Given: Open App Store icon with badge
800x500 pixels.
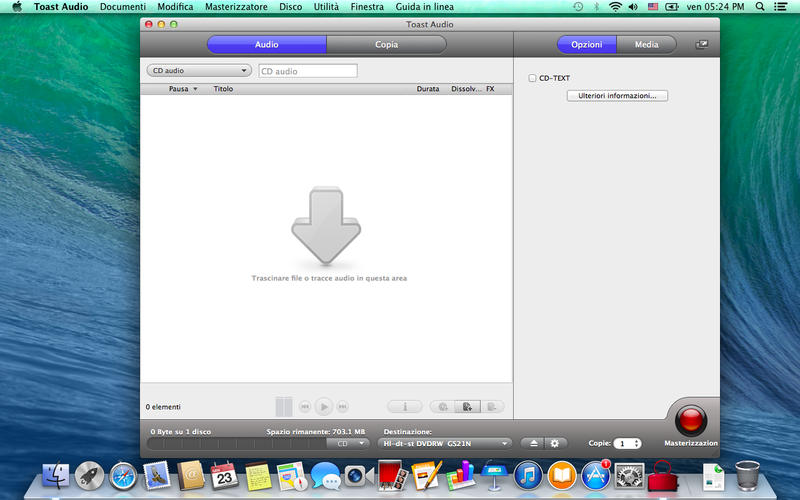Looking at the screenshot, I should point(595,476).
